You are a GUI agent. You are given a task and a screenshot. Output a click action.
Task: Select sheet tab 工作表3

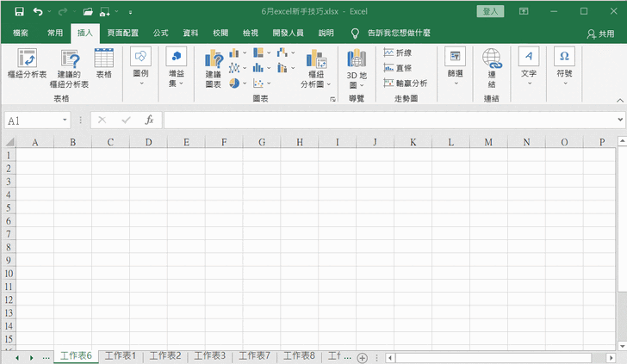[210, 355]
